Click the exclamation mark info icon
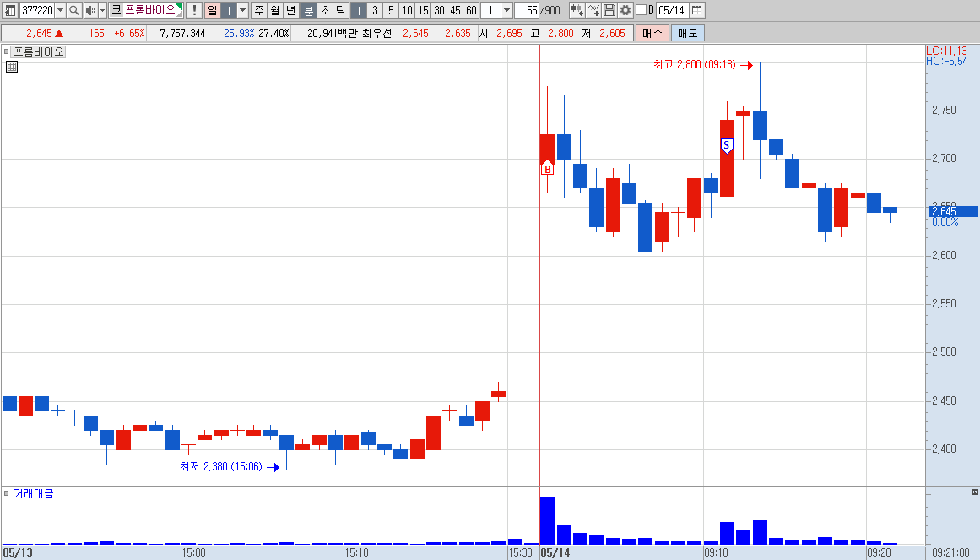The height and width of the screenshot is (560, 980). pyautogui.click(x=194, y=10)
